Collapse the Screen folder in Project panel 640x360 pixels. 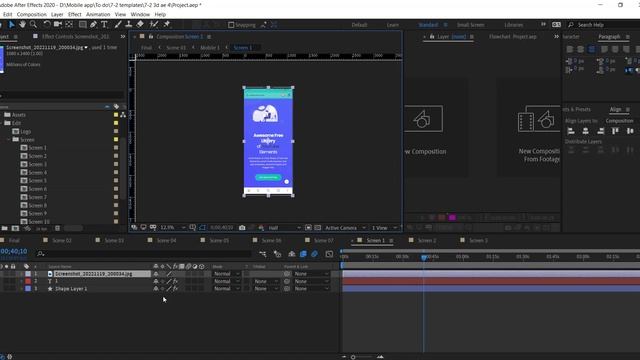tap(9, 140)
